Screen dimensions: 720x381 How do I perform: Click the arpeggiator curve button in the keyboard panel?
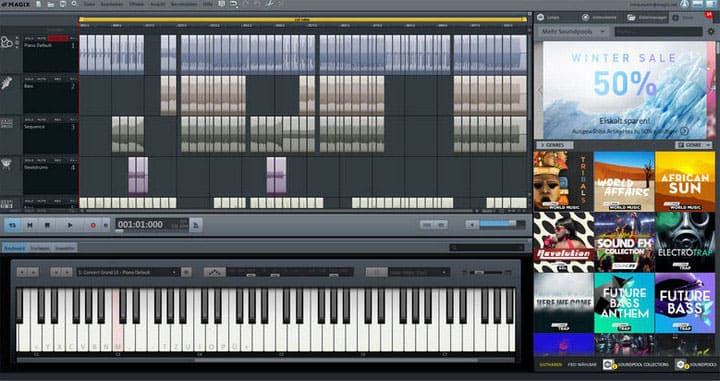pyautogui.click(x=214, y=272)
